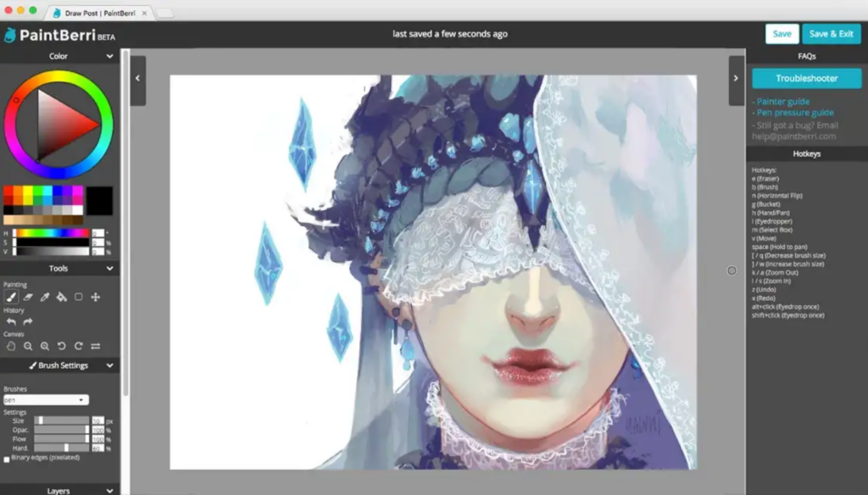Click the Size px value field
The image size is (868, 495).
pyautogui.click(x=98, y=420)
